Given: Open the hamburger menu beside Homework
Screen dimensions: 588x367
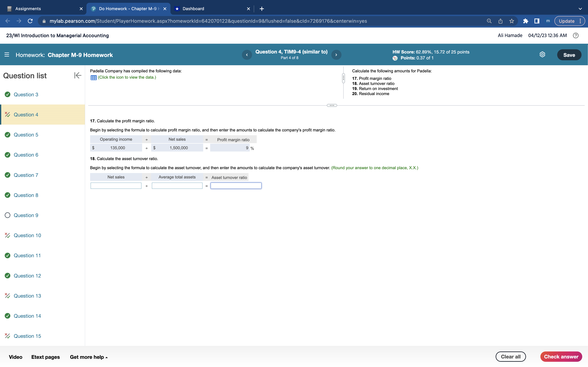Looking at the screenshot, I should [x=7, y=55].
